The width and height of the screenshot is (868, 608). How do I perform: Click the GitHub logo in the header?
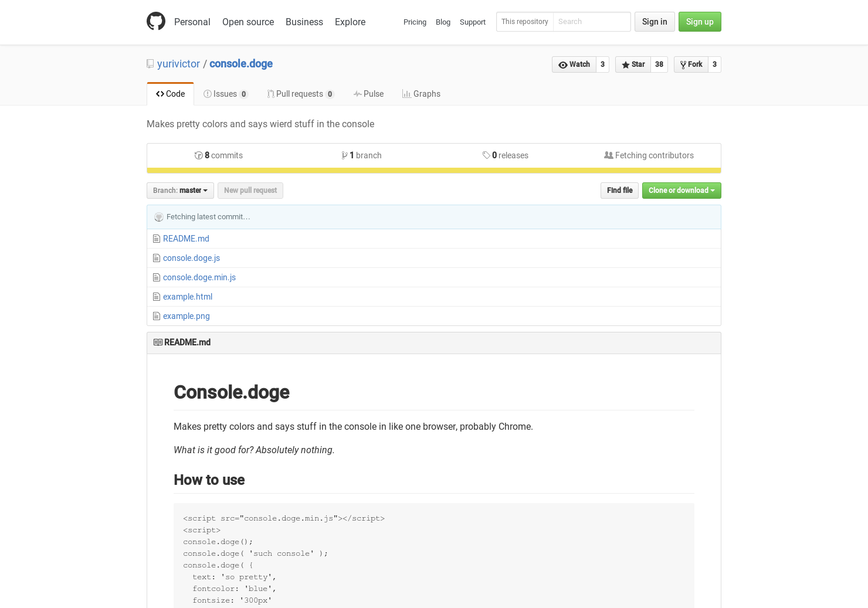pyautogui.click(x=156, y=21)
